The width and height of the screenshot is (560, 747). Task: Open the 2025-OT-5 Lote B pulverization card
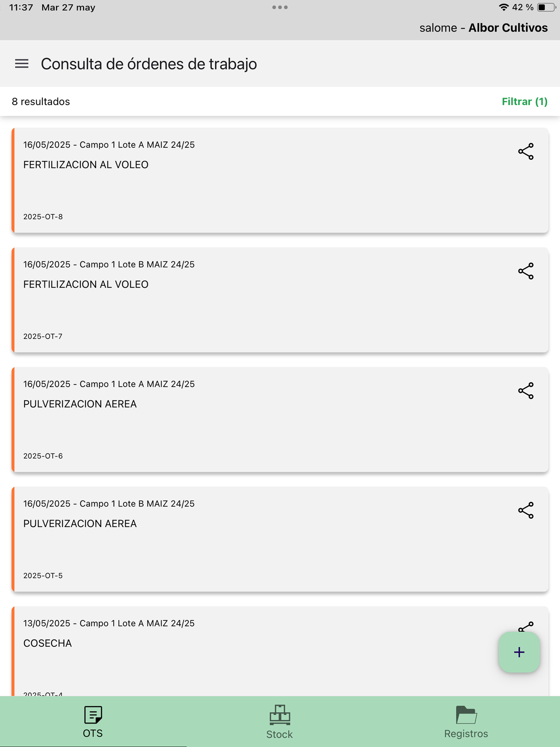pos(280,539)
